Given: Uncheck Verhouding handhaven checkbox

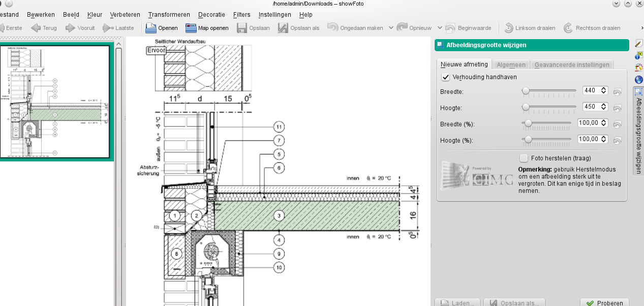Looking at the screenshot, I should pos(446,77).
